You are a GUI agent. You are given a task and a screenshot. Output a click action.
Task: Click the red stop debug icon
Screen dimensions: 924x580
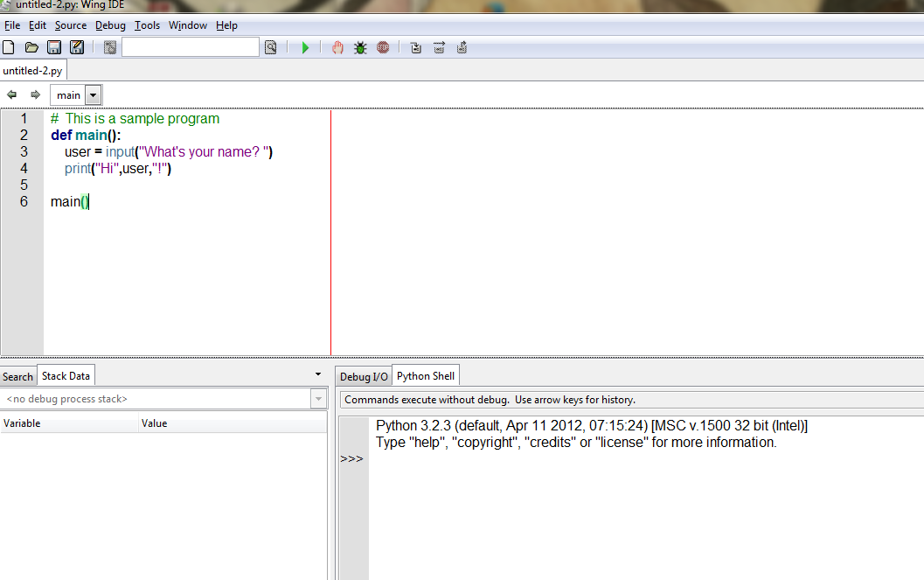pos(383,47)
